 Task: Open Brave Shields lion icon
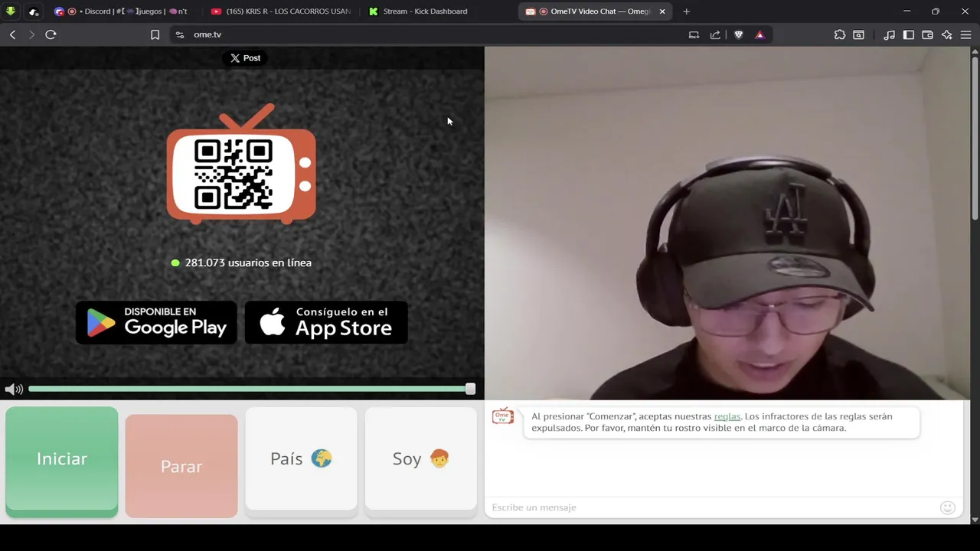coord(738,34)
